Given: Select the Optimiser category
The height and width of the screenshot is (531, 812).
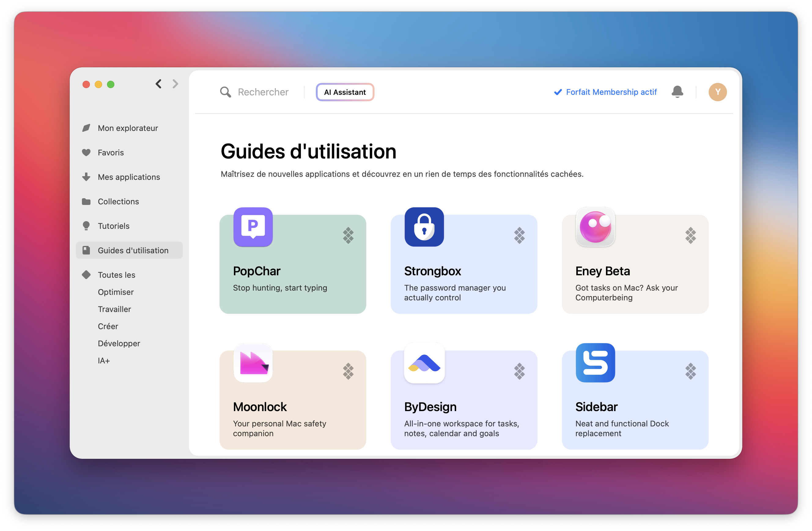Looking at the screenshot, I should [116, 292].
